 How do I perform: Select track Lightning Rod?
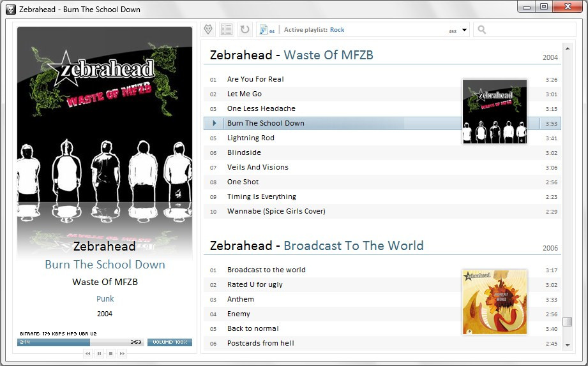[382, 138]
